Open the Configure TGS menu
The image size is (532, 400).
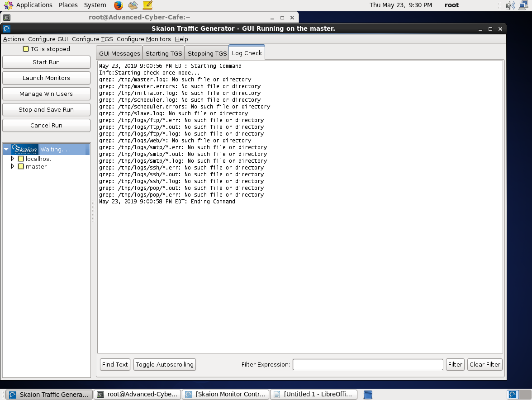[x=92, y=39]
